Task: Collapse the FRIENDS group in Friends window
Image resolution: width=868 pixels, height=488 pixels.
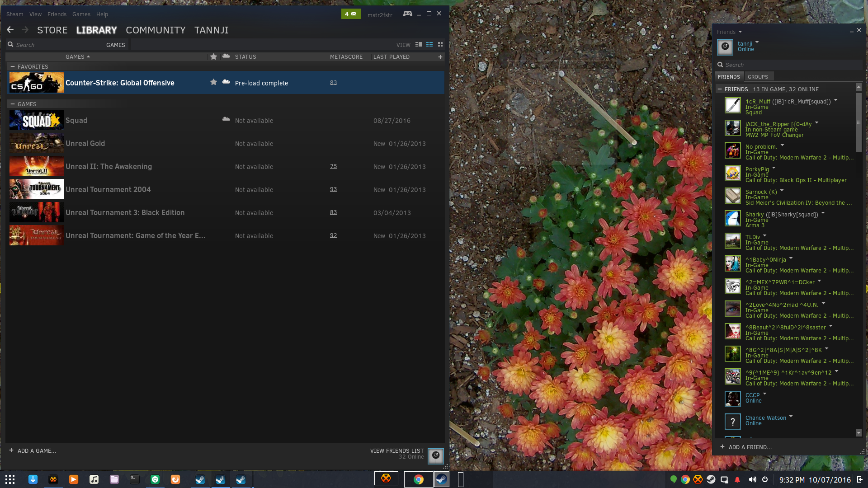Action: tap(720, 89)
